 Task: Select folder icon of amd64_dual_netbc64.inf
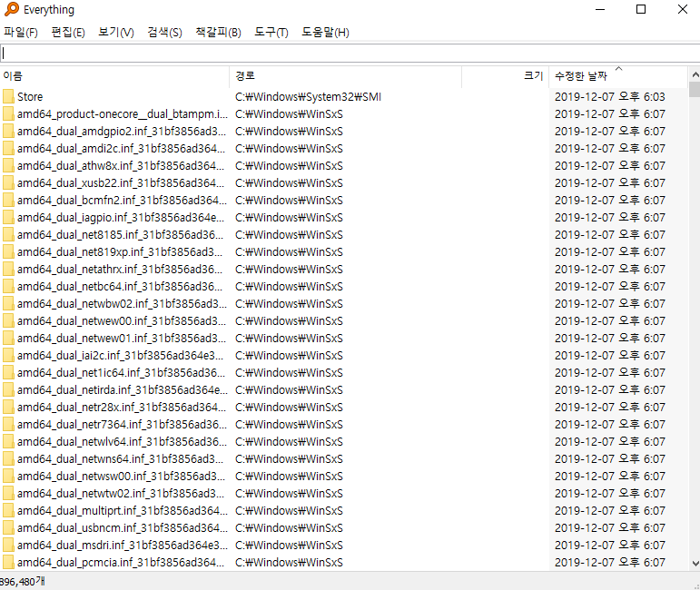coord(8,287)
